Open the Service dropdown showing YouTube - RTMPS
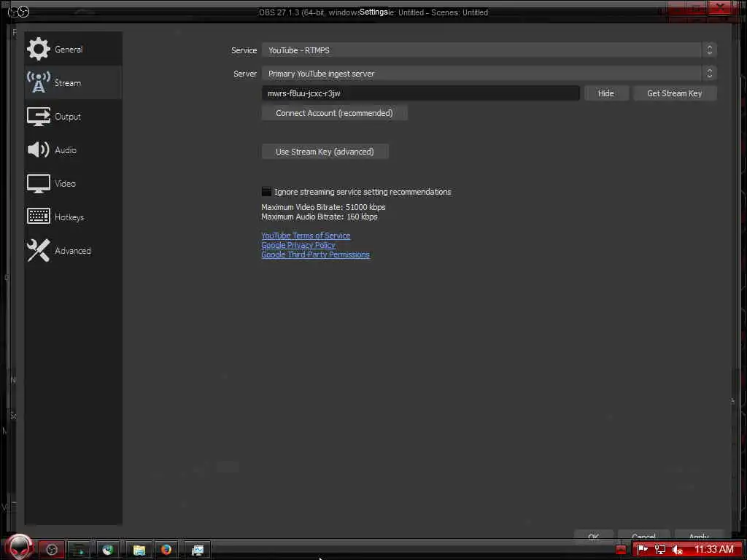 coord(489,50)
